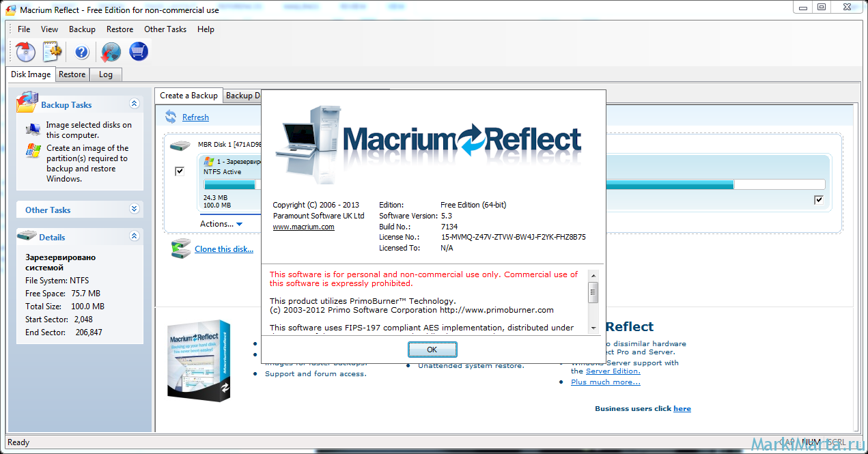Click the Build No. 7134 value
This screenshot has height=454, width=868.
(x=449, y=227)
